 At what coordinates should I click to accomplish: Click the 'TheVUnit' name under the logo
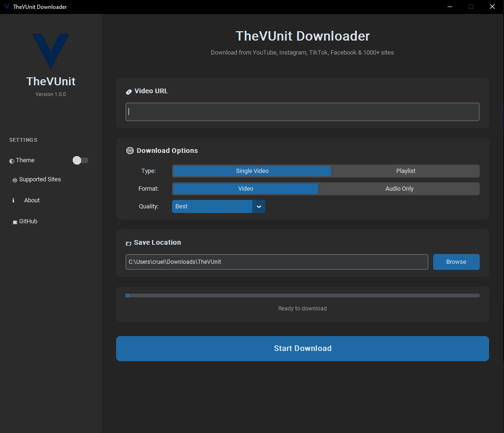click(51, 81)
